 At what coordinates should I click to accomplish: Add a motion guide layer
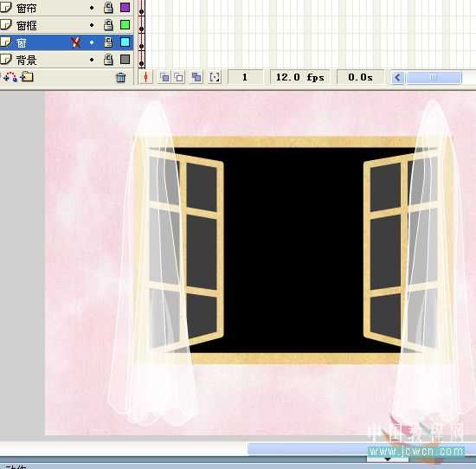coord(10,77)
